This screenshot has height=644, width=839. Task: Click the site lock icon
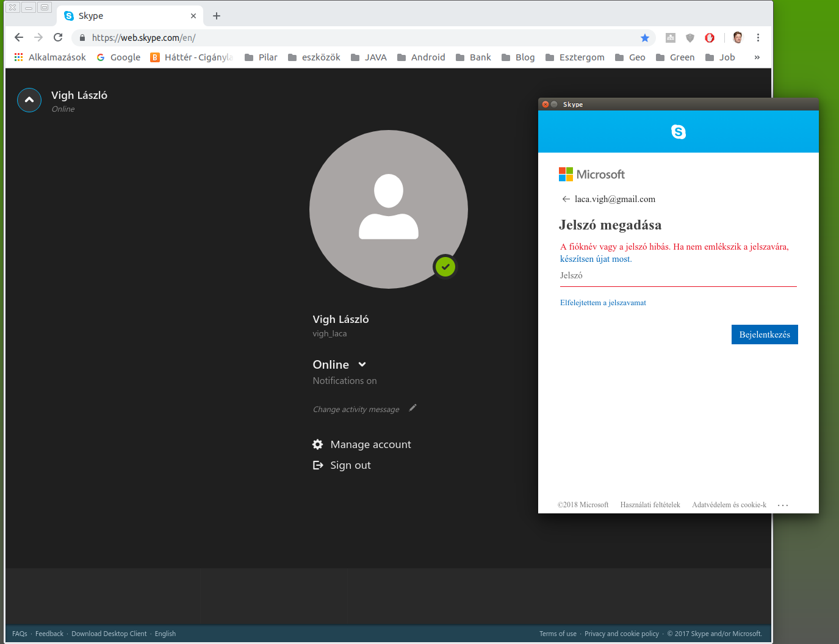[x=82, y=38]
